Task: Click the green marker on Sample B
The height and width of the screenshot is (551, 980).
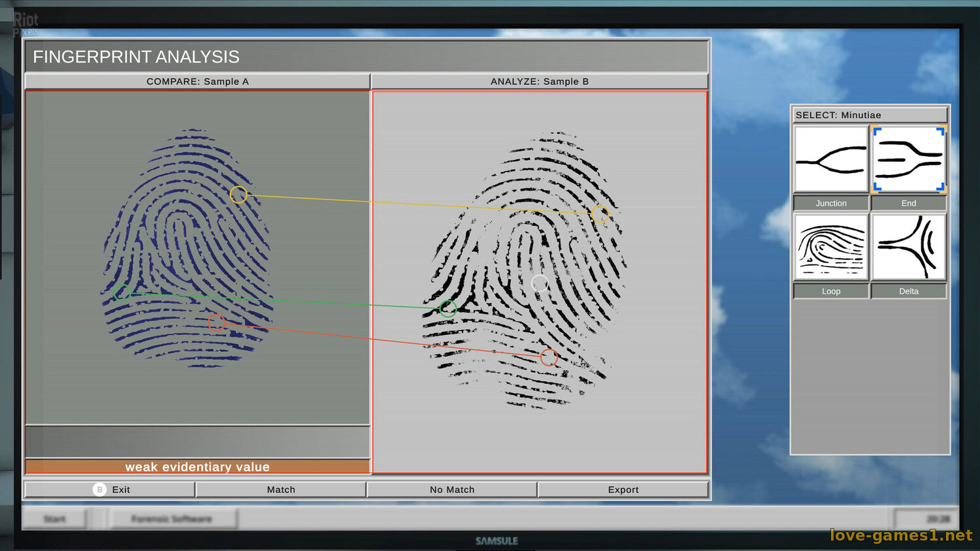Action: 448,309
